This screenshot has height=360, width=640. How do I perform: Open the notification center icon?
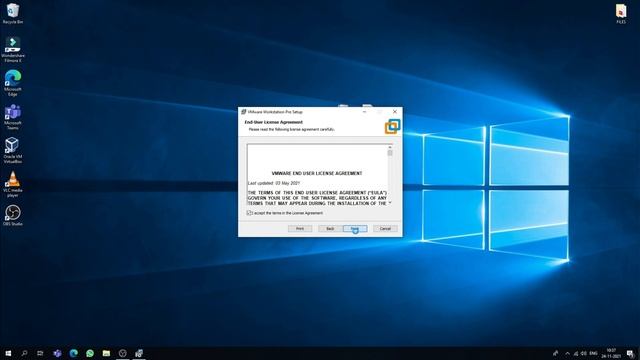[630, 353]
